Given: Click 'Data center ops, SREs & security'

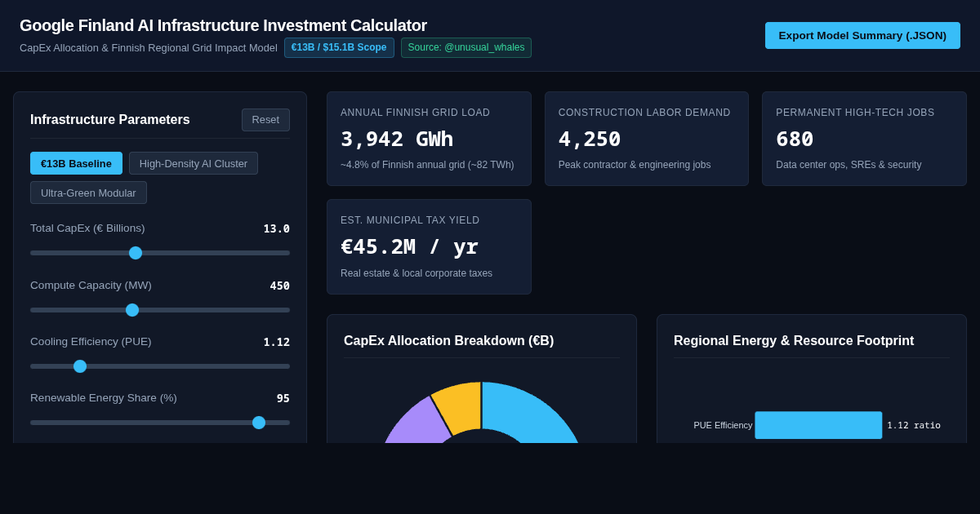Looking at the screenshot, I should click(849, 165).
